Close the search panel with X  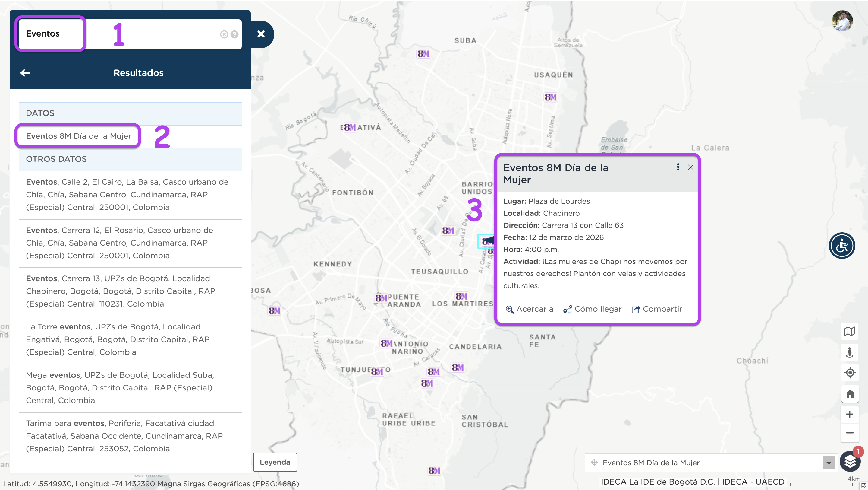(261, 34)
